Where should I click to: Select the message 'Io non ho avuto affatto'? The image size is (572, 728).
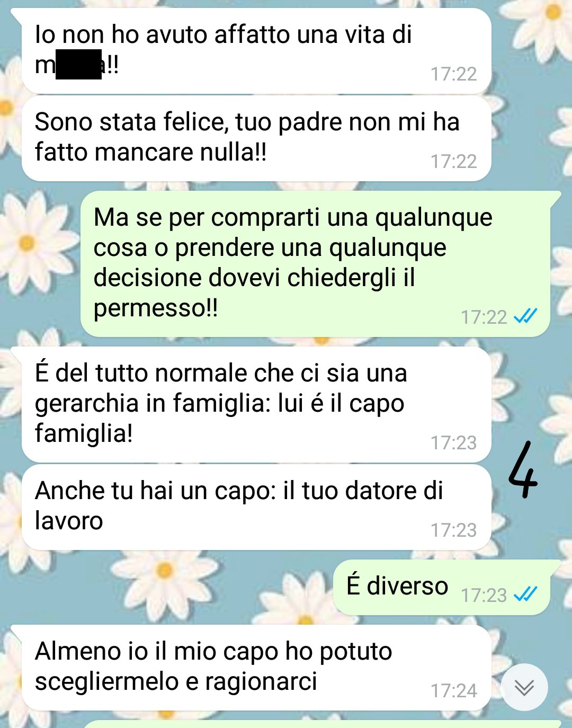click(256, 51)
